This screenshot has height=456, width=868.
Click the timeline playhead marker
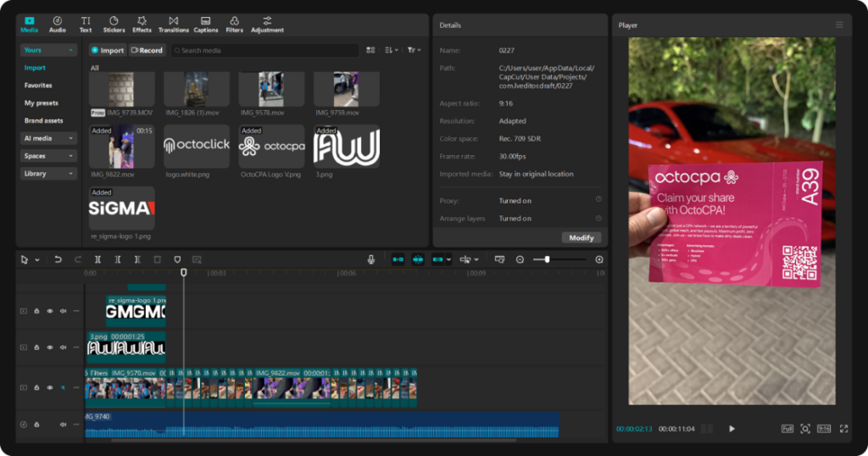pos(184,272)
